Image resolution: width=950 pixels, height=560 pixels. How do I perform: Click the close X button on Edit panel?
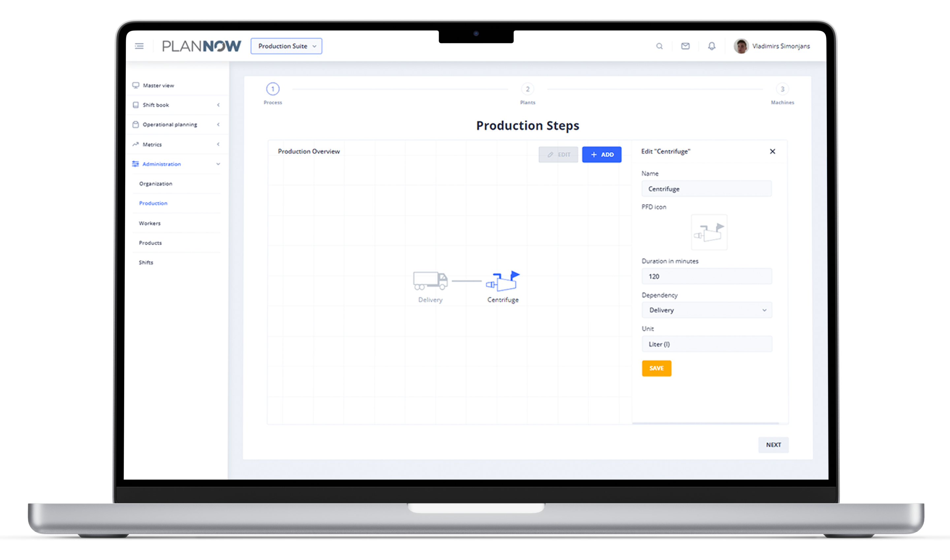[773, 151]
